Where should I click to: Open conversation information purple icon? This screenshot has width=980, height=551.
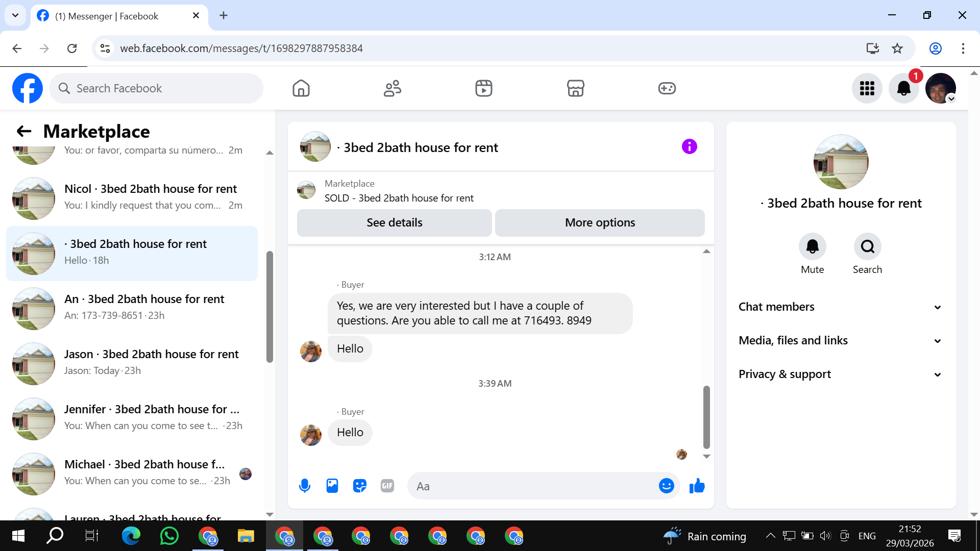689,147
